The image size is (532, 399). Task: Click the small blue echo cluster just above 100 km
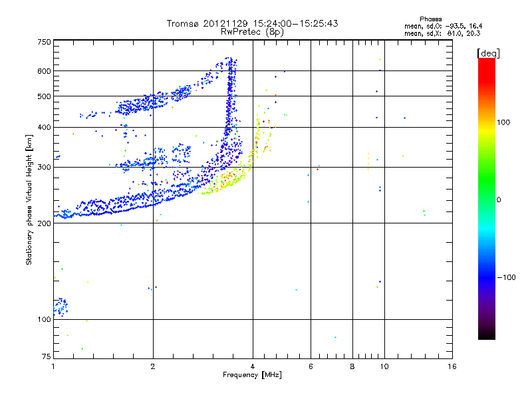click(61, 307)
